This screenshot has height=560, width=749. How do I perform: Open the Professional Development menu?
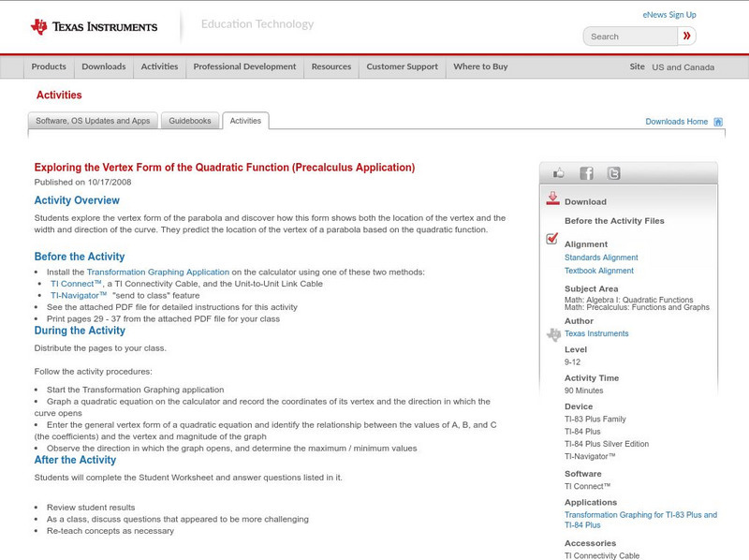tap(244, 66)
